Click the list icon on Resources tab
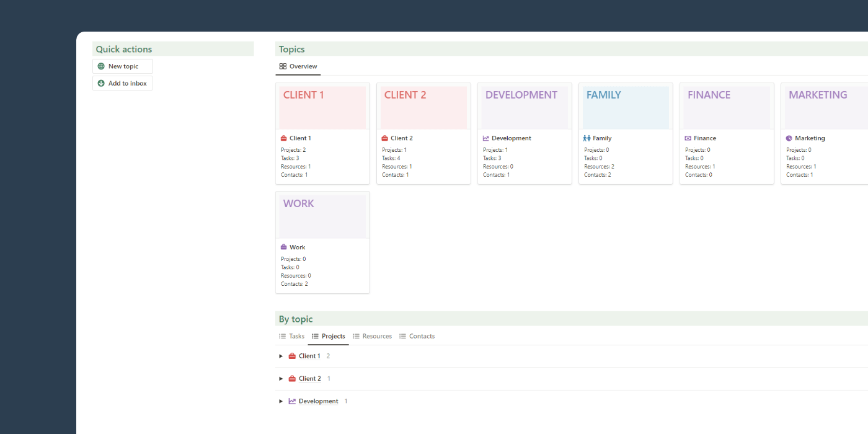The height and width of the screenshot is (434, 868). click(356, 336)
